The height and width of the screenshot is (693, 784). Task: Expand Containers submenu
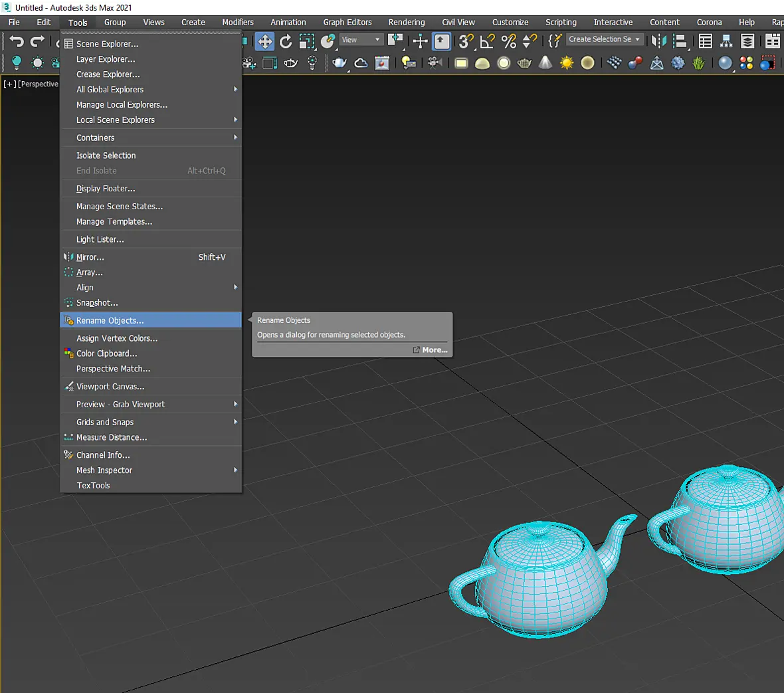(151, 138)
